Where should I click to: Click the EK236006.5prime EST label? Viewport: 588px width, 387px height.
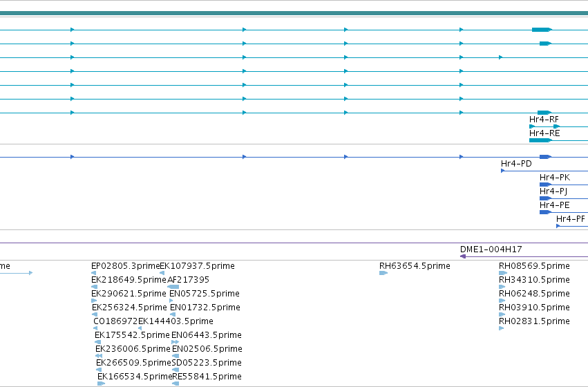click(133, 350)
